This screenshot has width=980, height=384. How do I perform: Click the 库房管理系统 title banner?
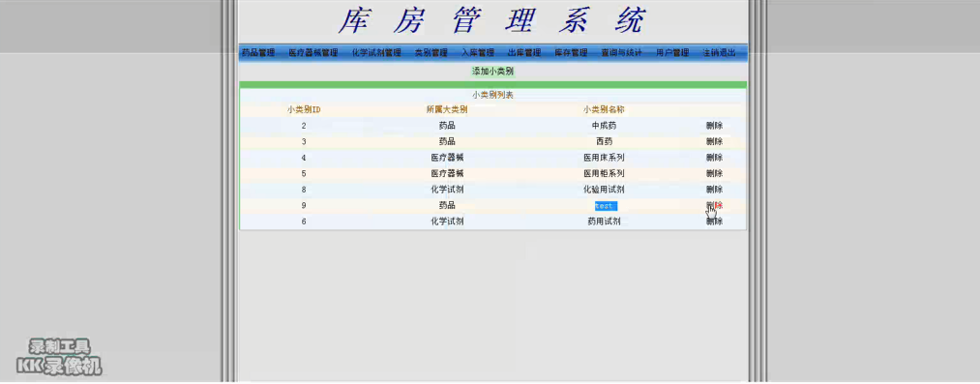point(492,20)
